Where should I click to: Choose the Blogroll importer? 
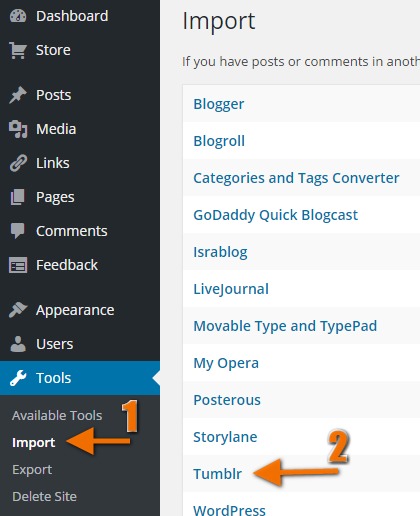[x=219, y=141]
